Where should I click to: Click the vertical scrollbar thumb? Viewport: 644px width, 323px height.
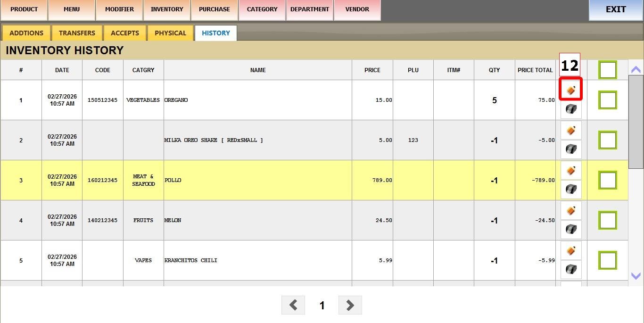click(x=636, y=121)
